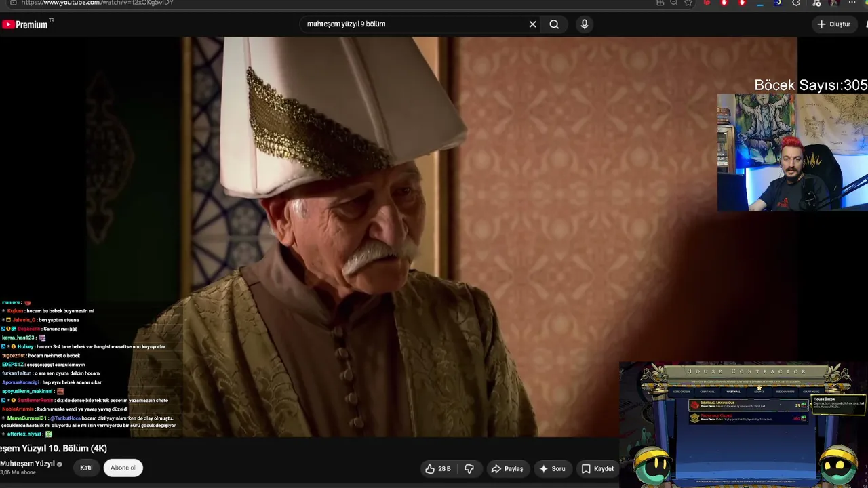868x488 pixels.
Task: Click chat username kayra_han123
Action: (19, 338)
